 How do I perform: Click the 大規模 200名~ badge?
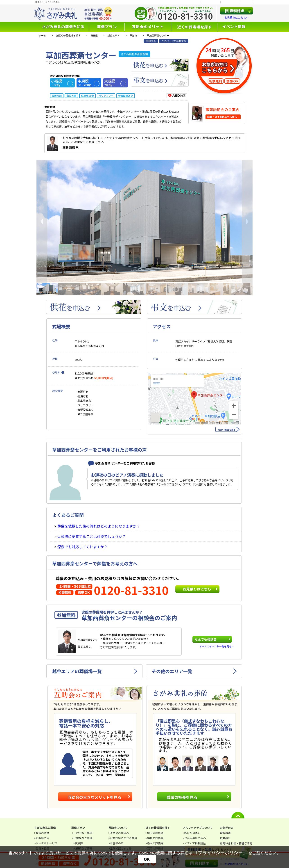[x=115, y=83]
